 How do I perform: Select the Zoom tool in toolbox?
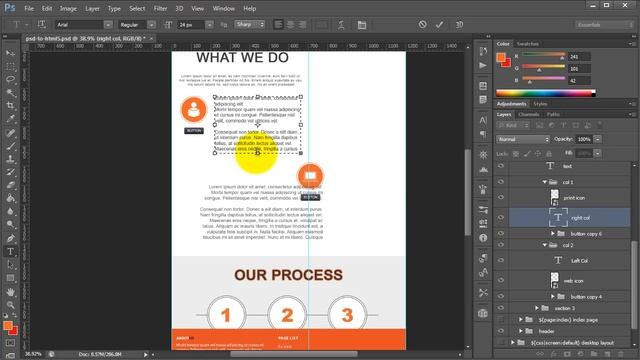tap(11, 305)
